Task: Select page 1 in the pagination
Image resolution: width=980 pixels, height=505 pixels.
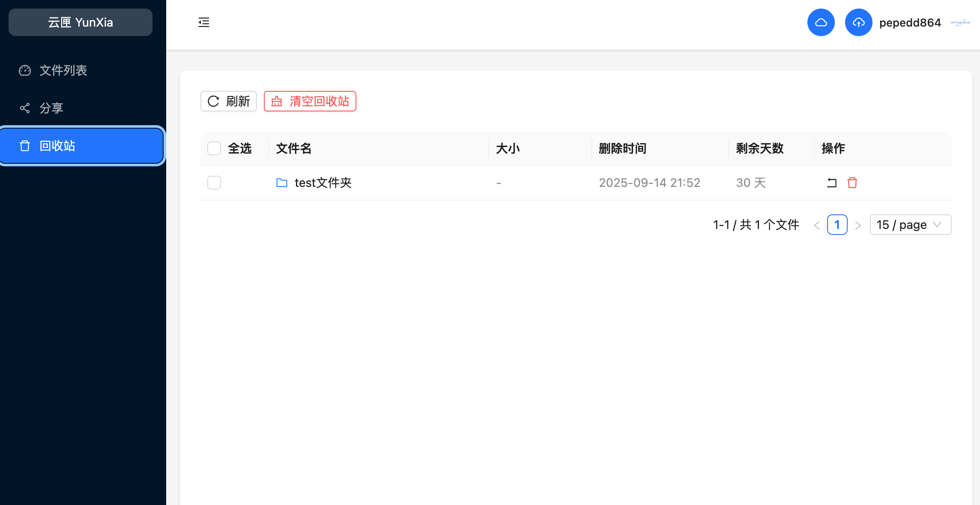Action: [x=837, y=225]
